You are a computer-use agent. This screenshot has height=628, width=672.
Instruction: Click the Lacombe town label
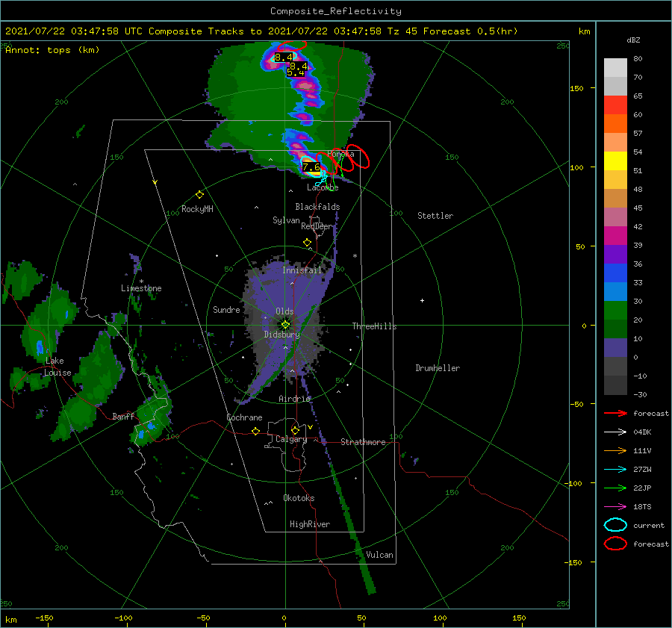tap(323, 187)
